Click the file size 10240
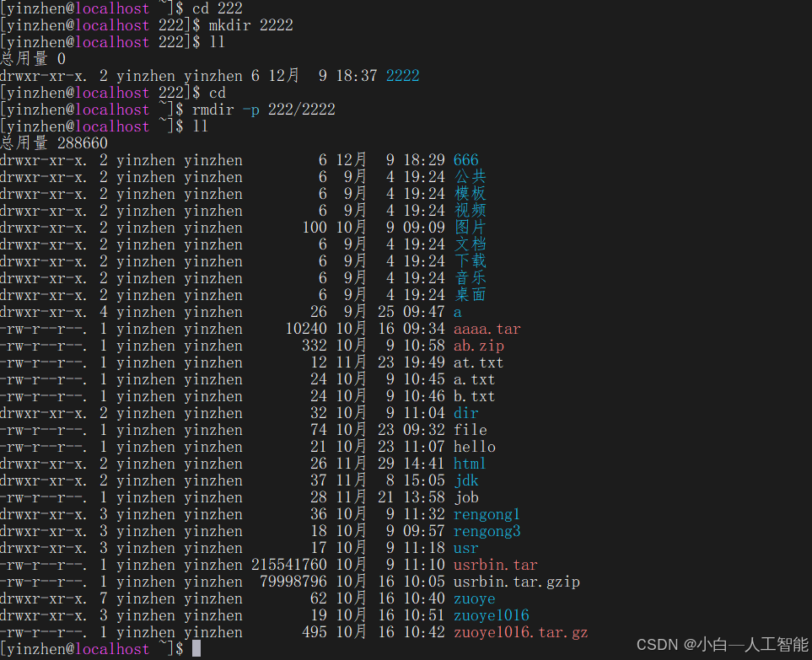 pos(306,329)
